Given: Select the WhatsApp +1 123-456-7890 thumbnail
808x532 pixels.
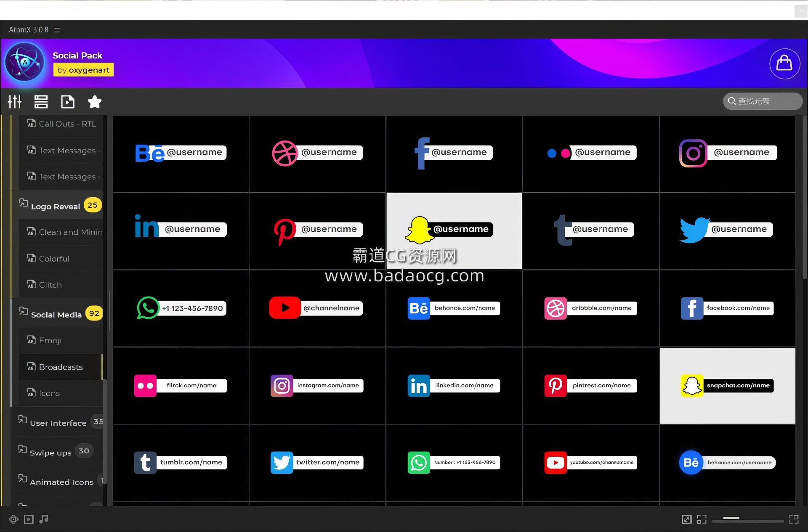Looking at the screenshot, I should coord(181,308).
